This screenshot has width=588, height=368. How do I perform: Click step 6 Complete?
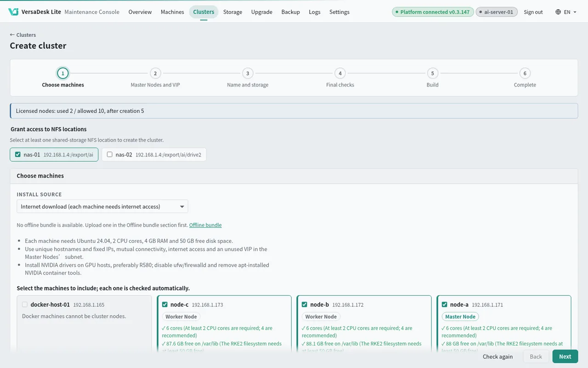click(x=525, y=78)
